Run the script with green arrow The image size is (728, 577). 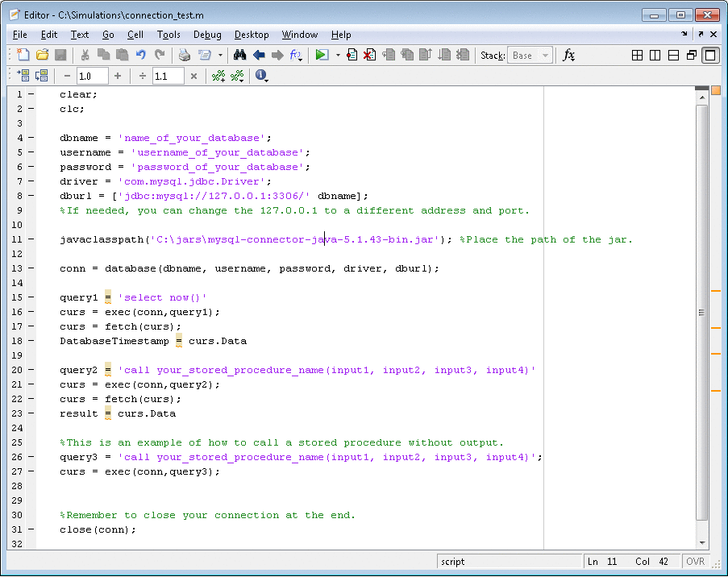click(x=322, y=55)
